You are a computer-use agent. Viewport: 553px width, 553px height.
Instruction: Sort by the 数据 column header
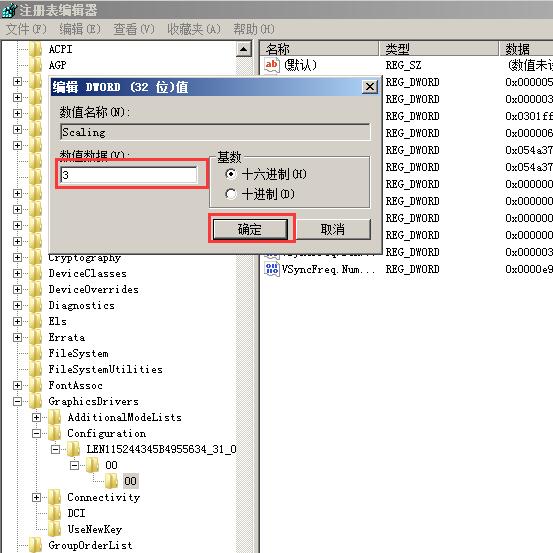click(526, 49)
